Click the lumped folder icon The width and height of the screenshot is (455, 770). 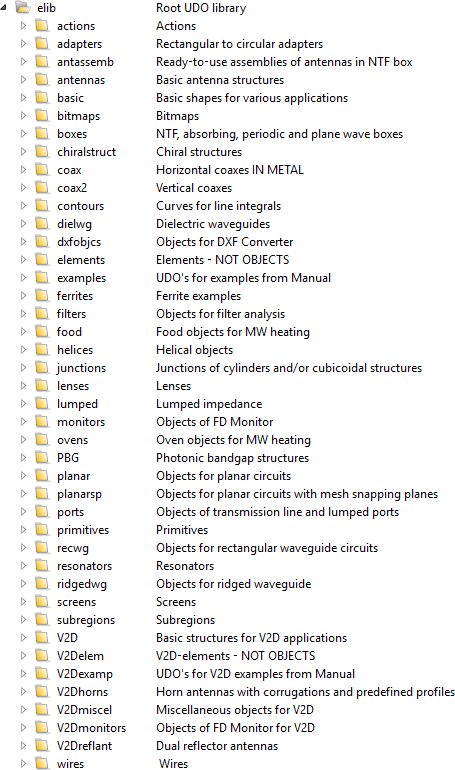[x=42, y=404]
